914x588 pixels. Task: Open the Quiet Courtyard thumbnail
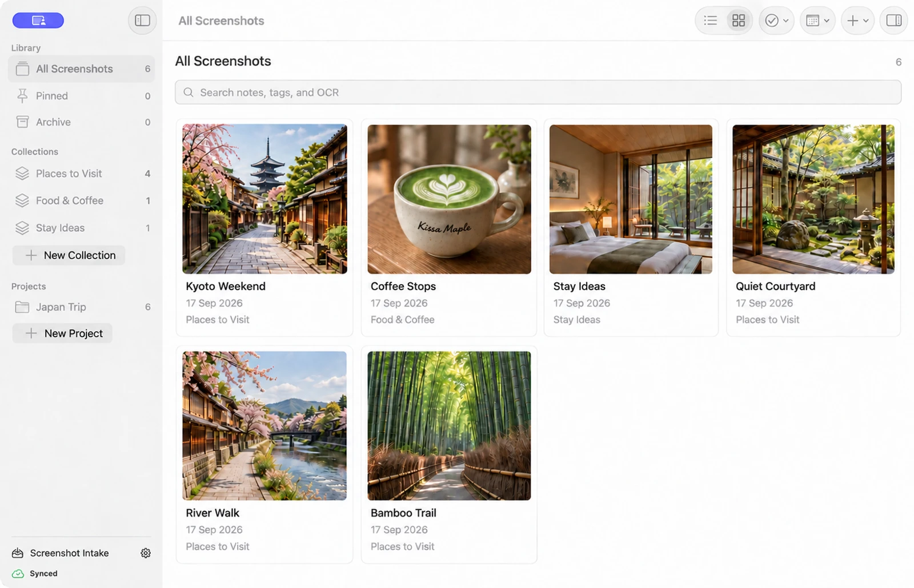pyautogui.click(x=813, y=199)
